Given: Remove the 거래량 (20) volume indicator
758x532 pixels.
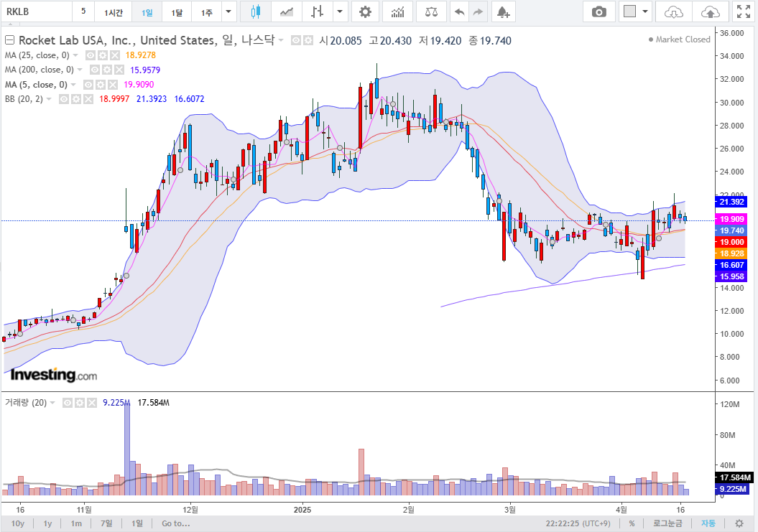Looking at the screenshot, I should pos(92,403).
